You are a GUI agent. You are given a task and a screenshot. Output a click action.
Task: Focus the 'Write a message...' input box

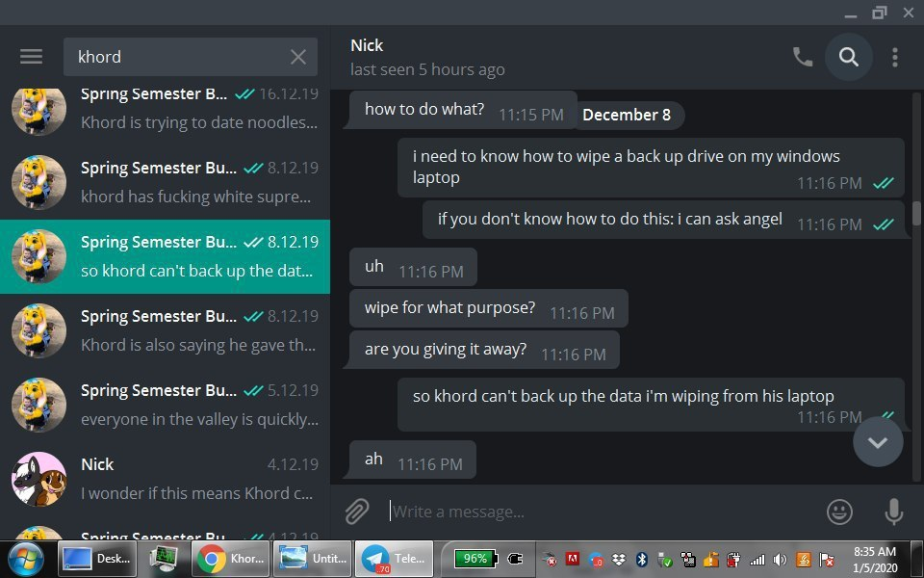click(601, 512)
